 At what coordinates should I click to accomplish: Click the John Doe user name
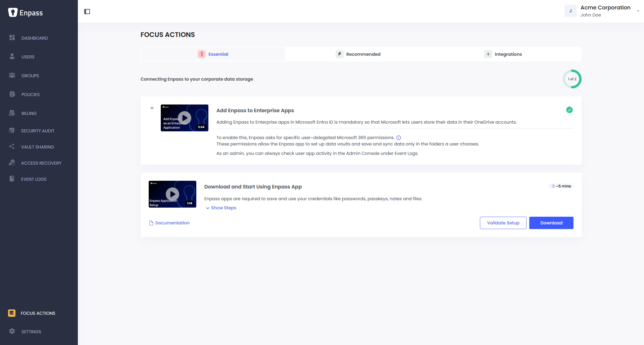click(591, 15)
